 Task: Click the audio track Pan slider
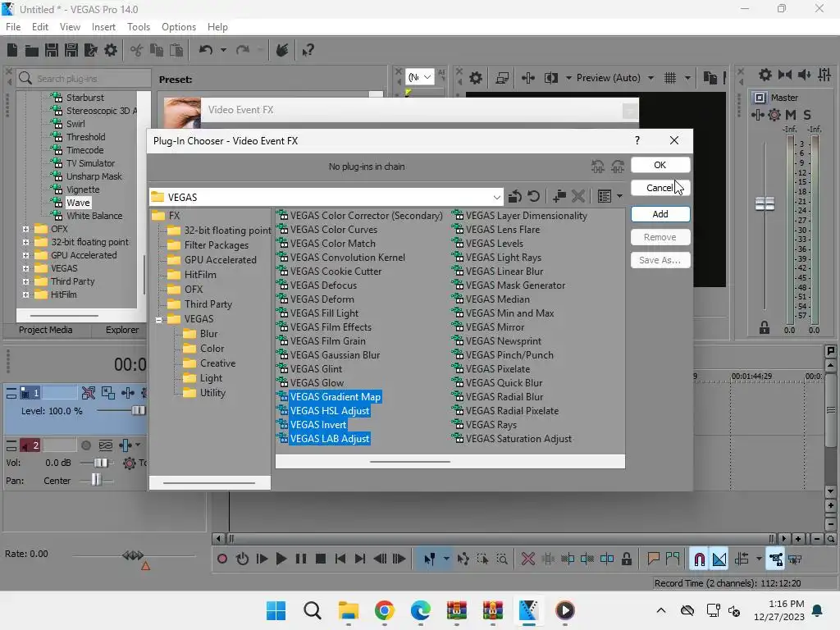tap(96, 480)
